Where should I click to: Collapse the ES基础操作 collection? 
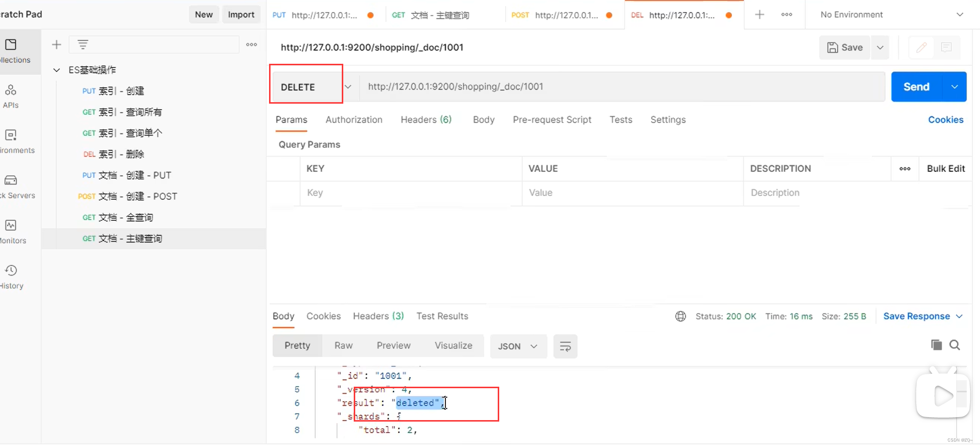click(x=57, y=70)
